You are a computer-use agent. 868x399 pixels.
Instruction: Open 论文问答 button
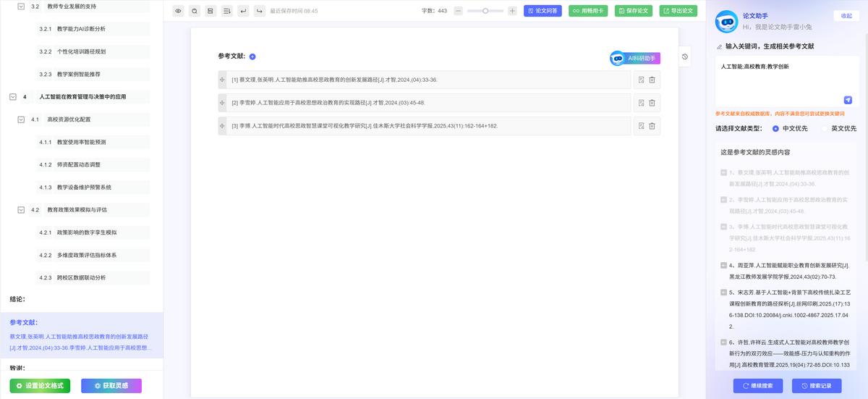pos(542,11)
